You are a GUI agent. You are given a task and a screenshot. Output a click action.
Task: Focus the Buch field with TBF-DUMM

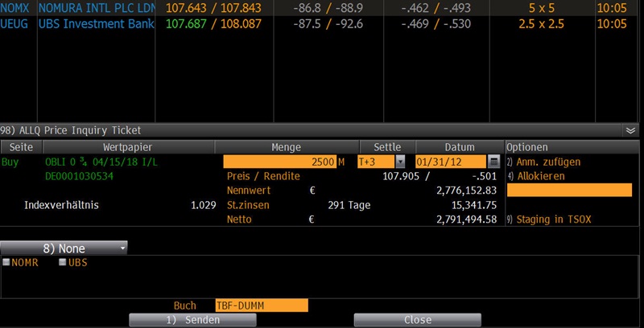(261, 305)
